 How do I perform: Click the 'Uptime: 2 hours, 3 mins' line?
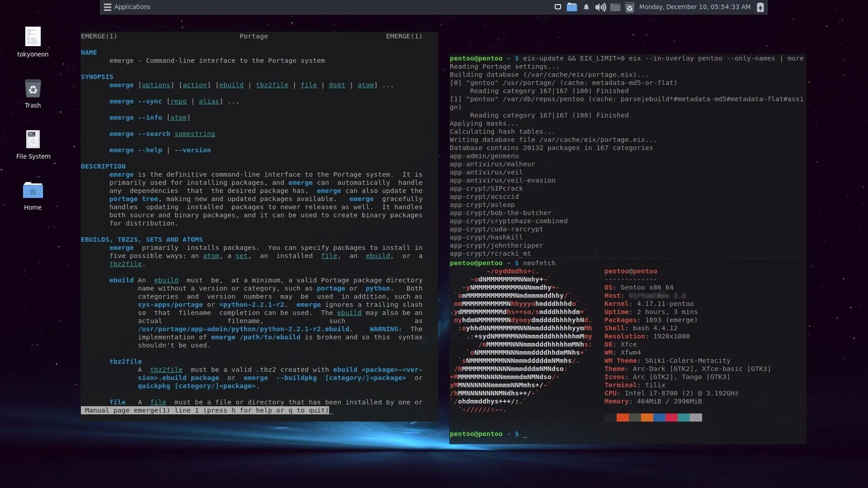651,312
